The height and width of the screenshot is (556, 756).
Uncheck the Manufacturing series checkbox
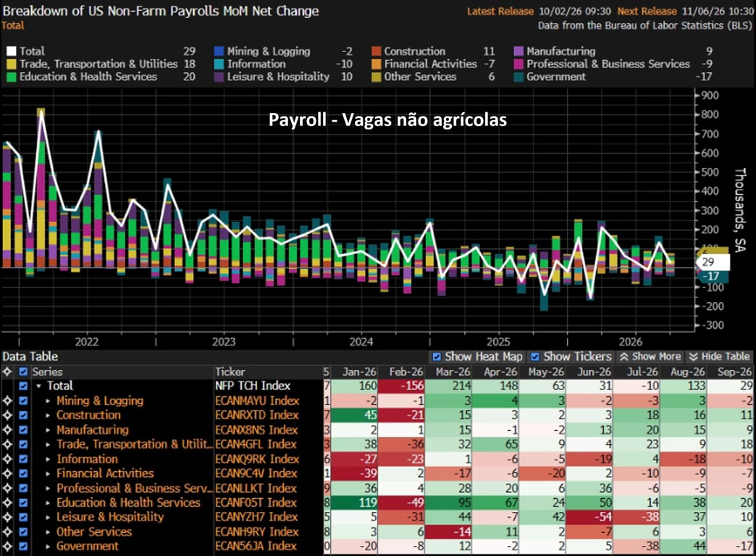point(23,429)
